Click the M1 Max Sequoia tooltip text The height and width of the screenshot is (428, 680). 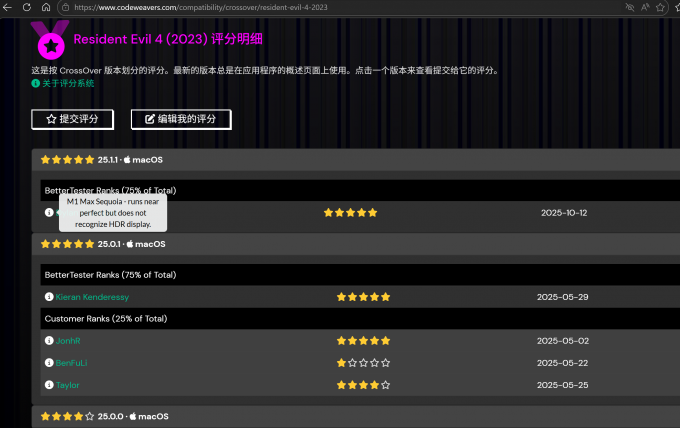(x=113, y=213)
